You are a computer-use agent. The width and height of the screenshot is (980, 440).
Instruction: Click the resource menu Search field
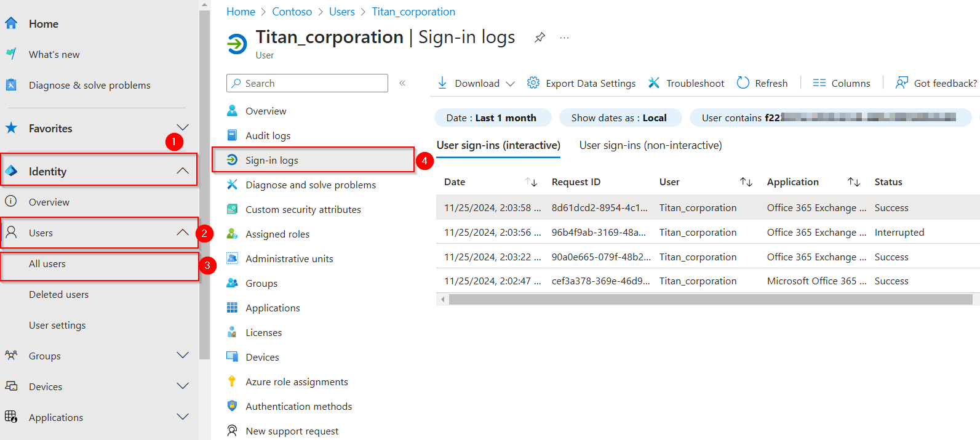(307, 83)
